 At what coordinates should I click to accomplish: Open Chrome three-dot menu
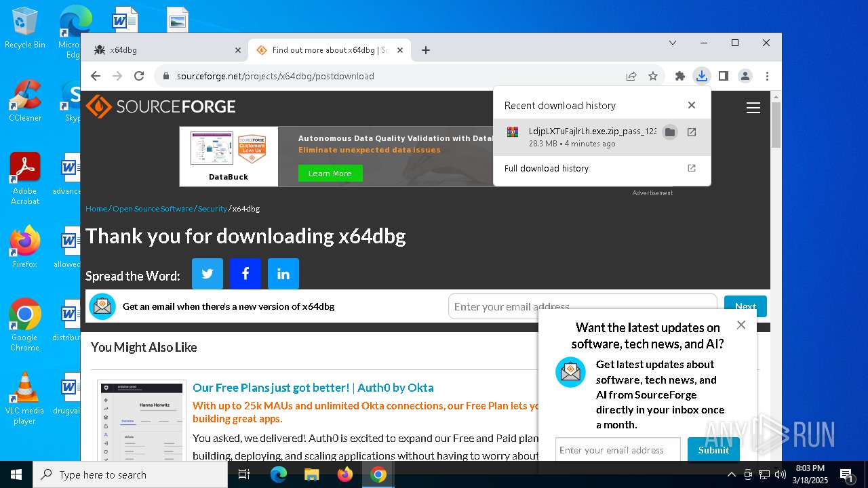pyautogui.click(x=767, y=76)
